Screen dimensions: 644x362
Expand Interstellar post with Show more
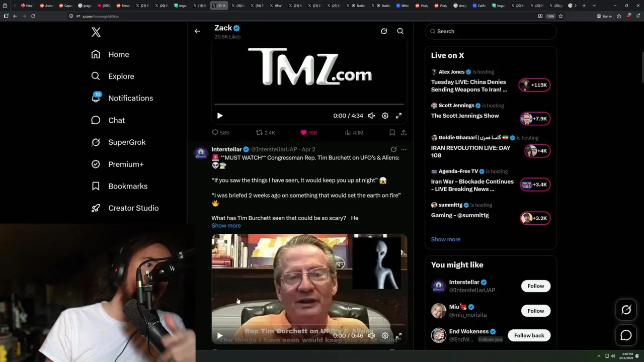(226, 226)
